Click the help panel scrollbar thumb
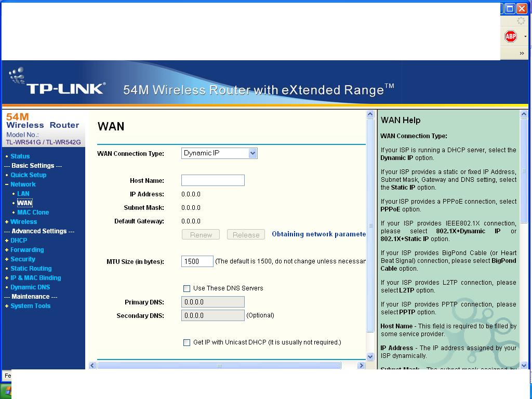This screenshot has width=532, height=399. coord(524,171)
